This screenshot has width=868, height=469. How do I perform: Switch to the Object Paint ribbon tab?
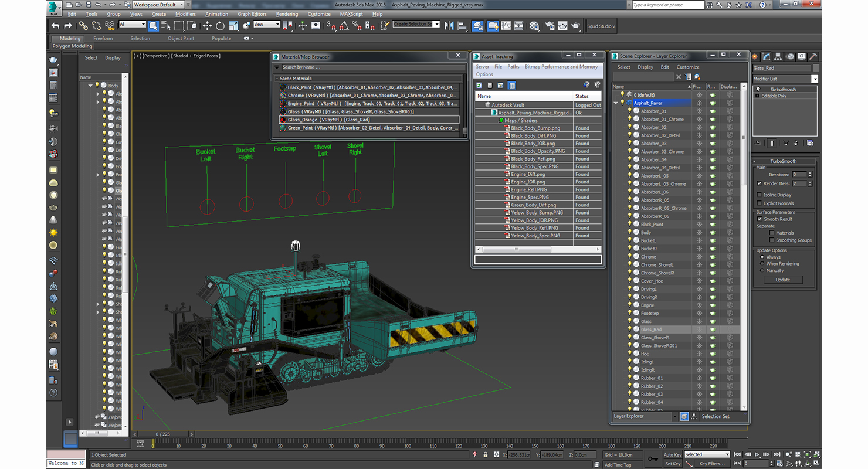pos(181,39)
